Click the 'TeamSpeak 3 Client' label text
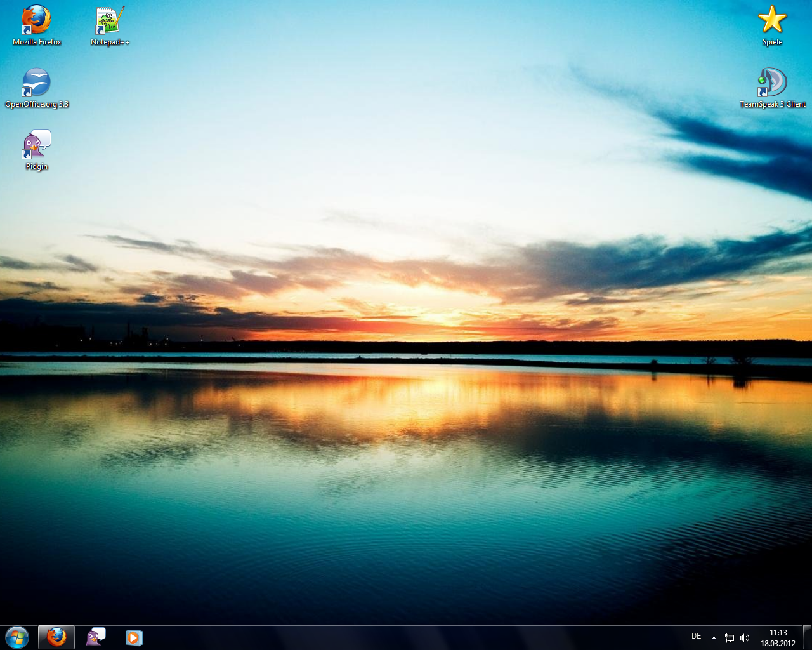The image size is (812, 650). [773, 104]
